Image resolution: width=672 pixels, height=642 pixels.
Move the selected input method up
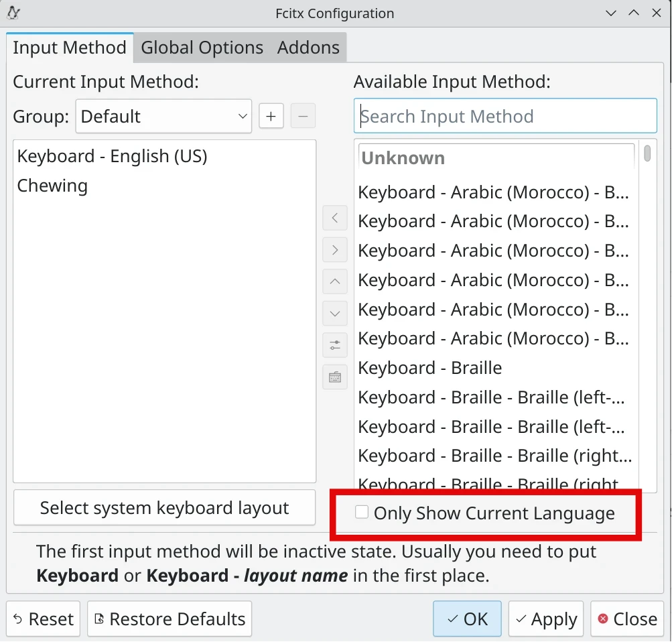click(335, 281)
